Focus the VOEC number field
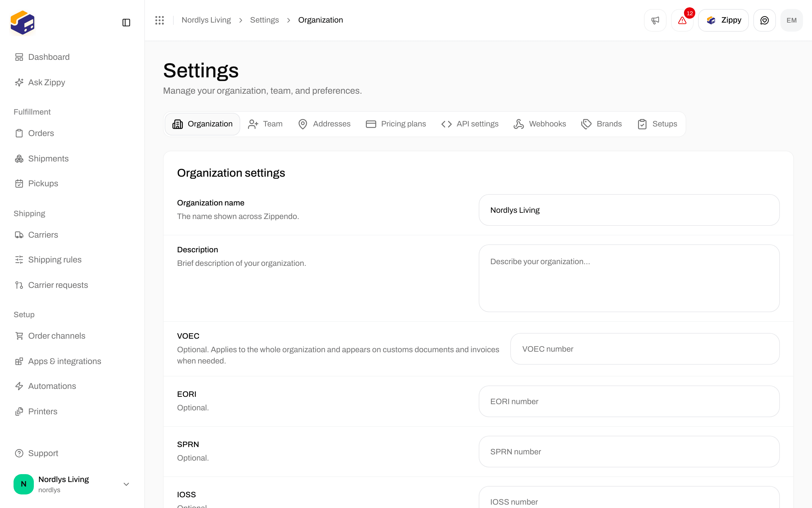The image size is (812, 508). point(645,349)
